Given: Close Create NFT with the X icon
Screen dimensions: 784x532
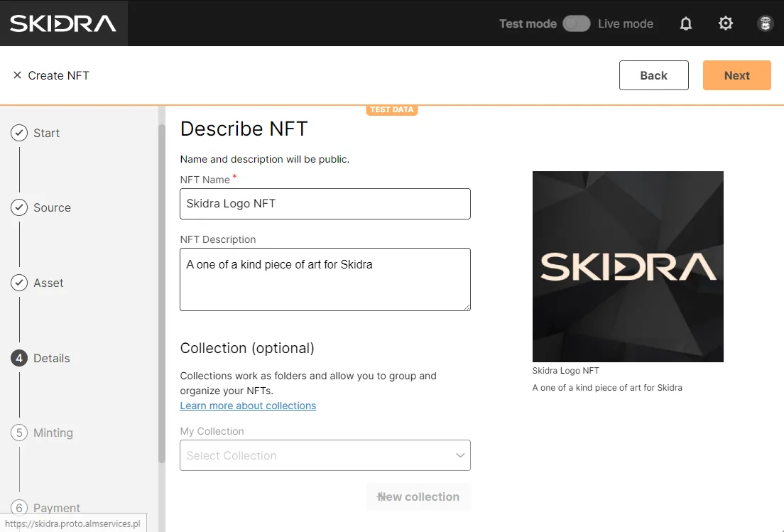Looking at the screenshot, I should coord(18,75).
